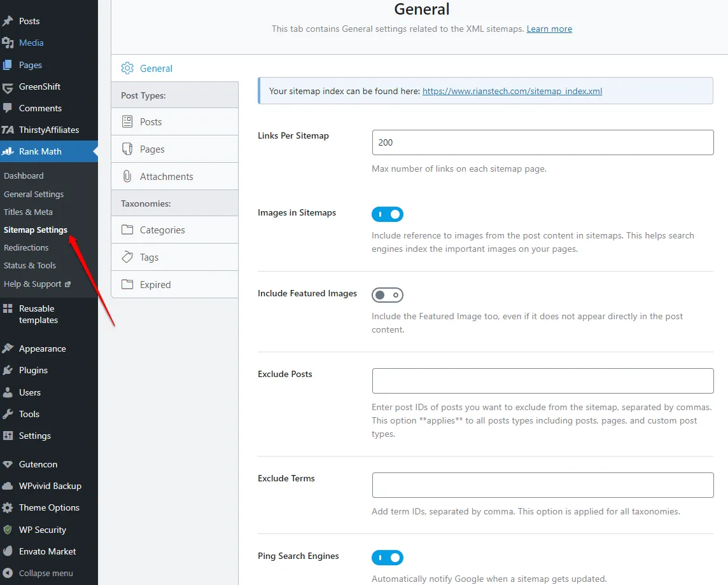This screenshot has width=728, height=585.
Task: Click the WP Security shield icon
Action: coord(9,529)
